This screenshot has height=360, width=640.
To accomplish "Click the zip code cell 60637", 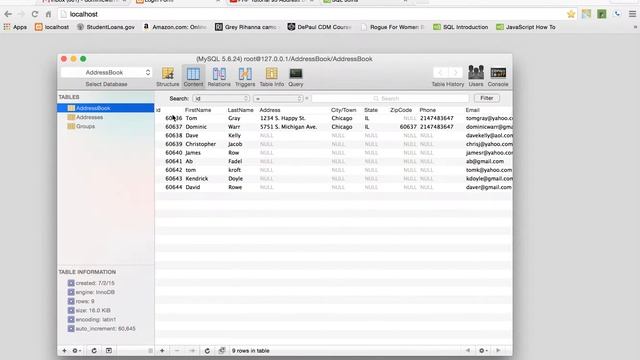I will tap(408, 127).
